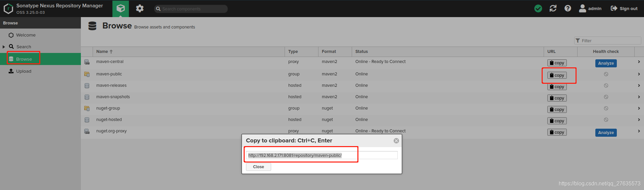Sort by the Format column header
644x190 pixels.
pos(335,52)
